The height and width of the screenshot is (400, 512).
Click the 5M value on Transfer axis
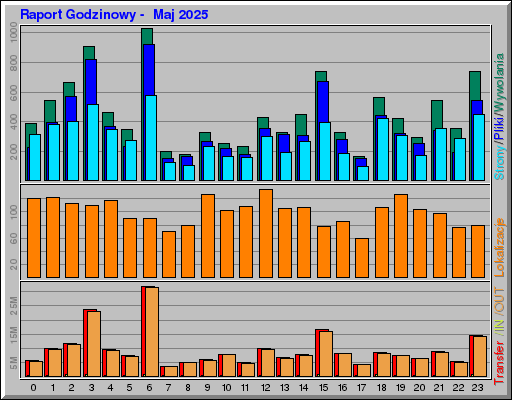click(14, 363)
